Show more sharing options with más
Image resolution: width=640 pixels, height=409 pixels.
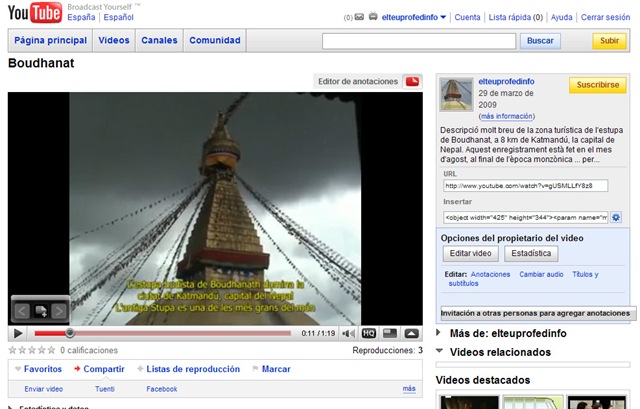pyautogui.click(x=409, y=389)
